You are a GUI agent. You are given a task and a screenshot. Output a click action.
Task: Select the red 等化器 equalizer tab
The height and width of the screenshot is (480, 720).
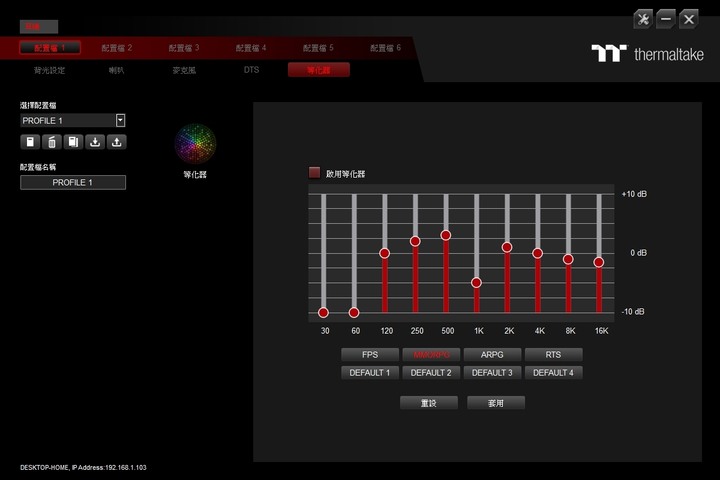319,70
